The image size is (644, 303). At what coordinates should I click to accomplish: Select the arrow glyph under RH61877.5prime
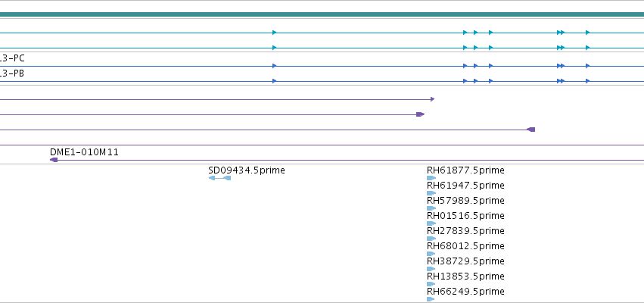coord(431,178)
